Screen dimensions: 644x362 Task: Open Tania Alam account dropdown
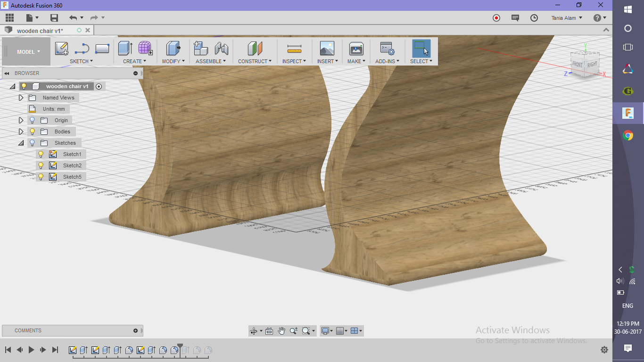pos(567,18)
